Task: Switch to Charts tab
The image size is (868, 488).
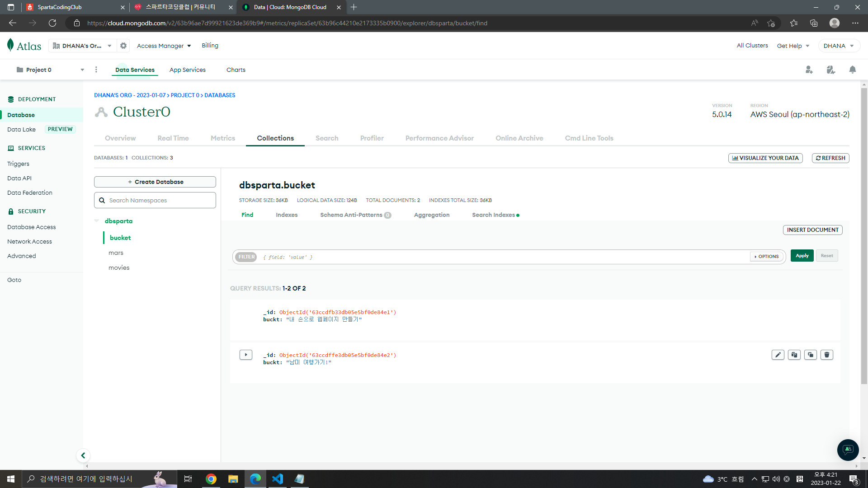Action: 236,70
